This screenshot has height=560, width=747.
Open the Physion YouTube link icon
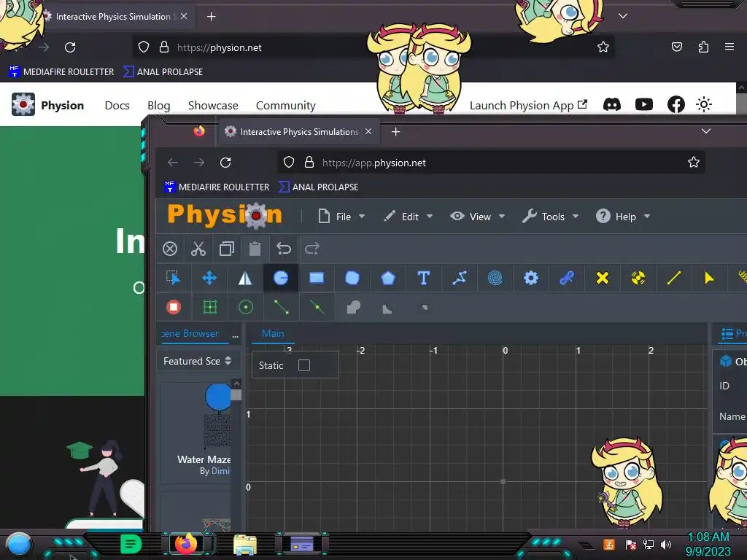(644, 104)
